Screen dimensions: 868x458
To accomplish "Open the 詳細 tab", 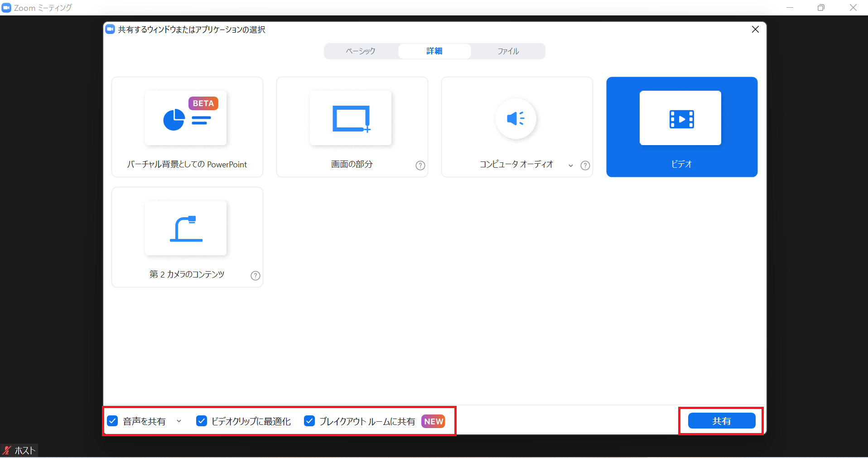I will pyautogui.click(x=434, y=51).
